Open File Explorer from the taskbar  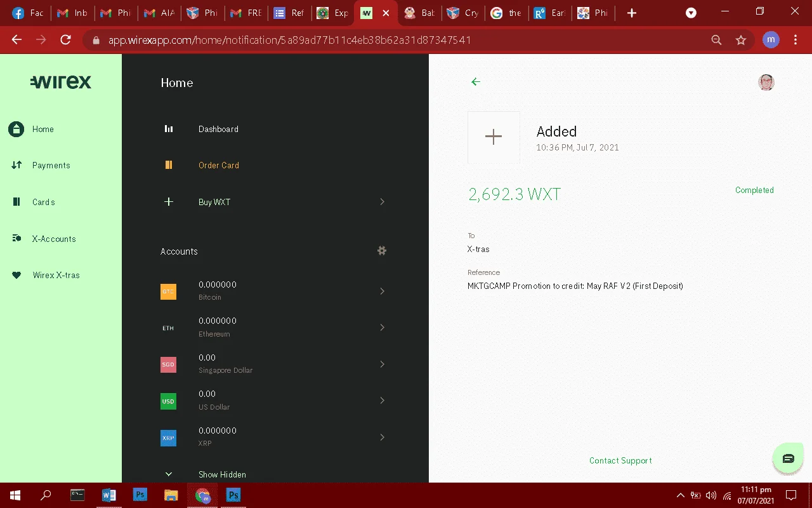point(171,495)
